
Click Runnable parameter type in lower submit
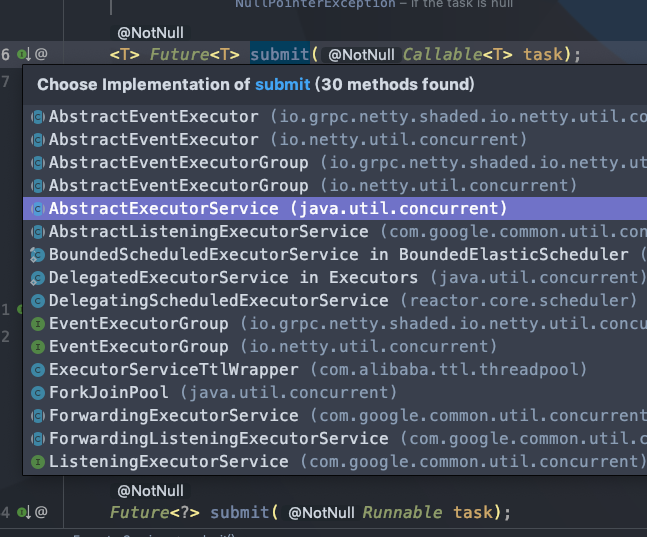pos(402,513)
